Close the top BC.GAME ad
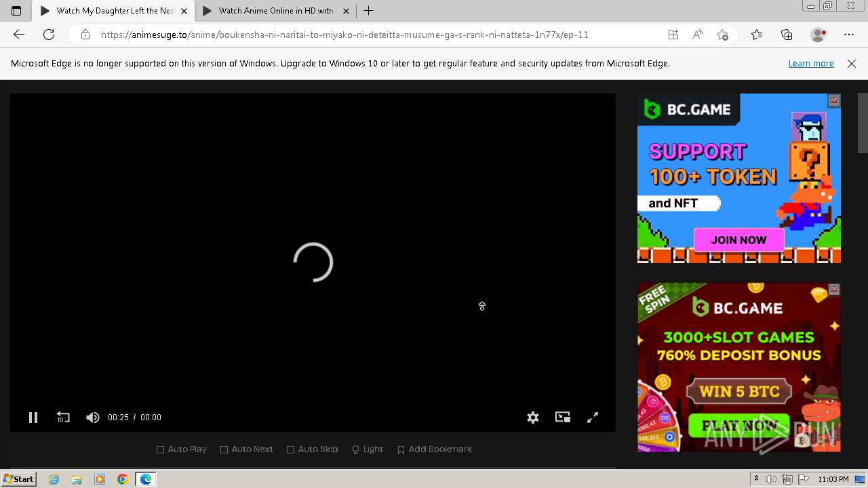The image size is (868, 488). pyautogui.click(x=834, y=100)
